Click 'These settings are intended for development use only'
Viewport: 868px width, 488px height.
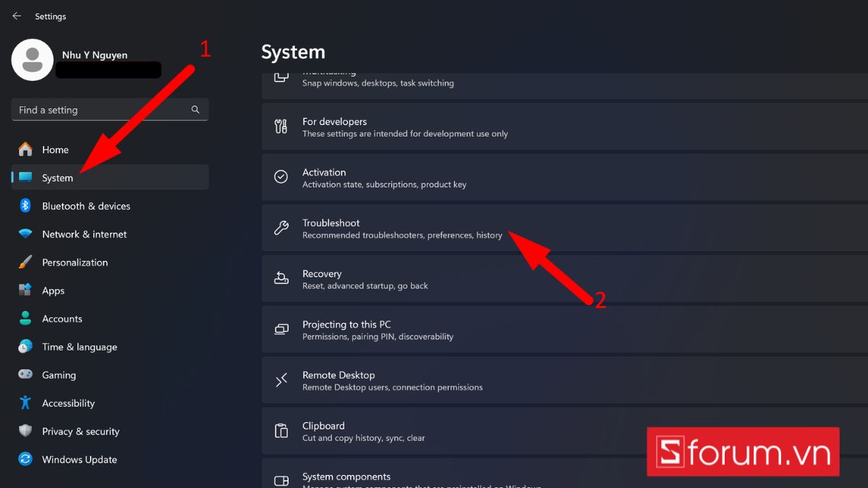[405, 134]
